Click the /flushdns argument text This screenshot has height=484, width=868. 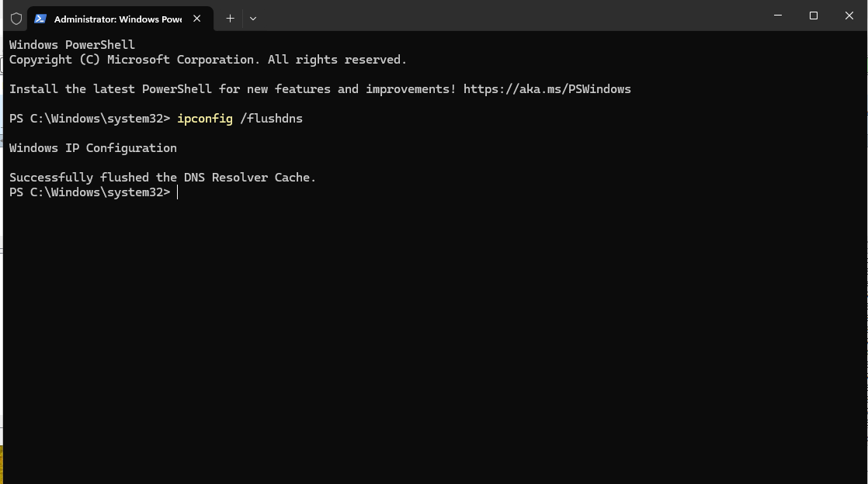270,118
